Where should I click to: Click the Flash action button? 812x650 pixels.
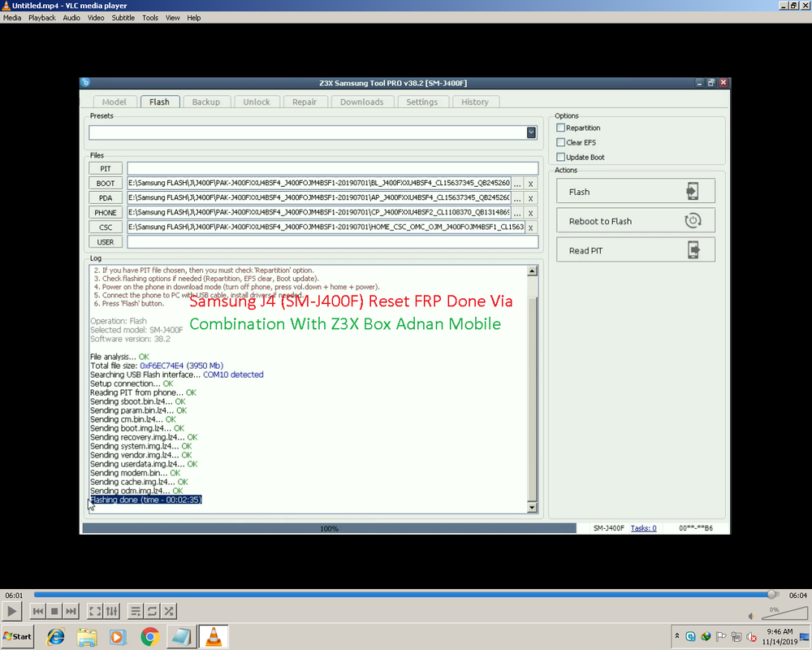tap(636, 191)
